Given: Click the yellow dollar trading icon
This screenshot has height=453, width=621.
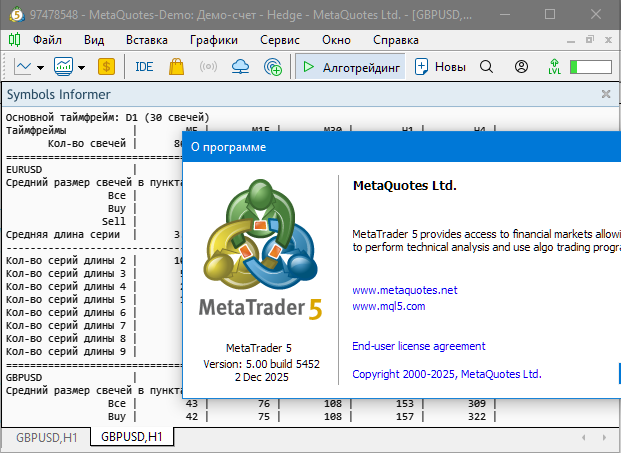Looking at the screenshot, I should pos(107,67).
